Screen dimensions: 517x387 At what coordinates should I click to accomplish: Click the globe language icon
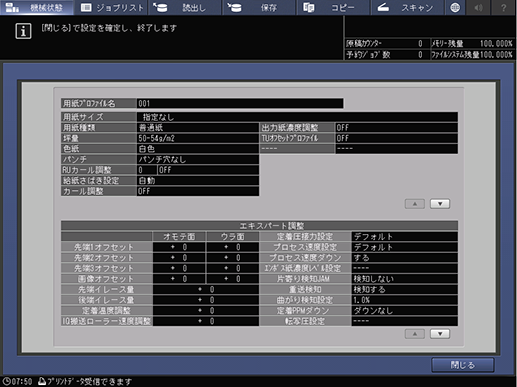click(455, 7)
